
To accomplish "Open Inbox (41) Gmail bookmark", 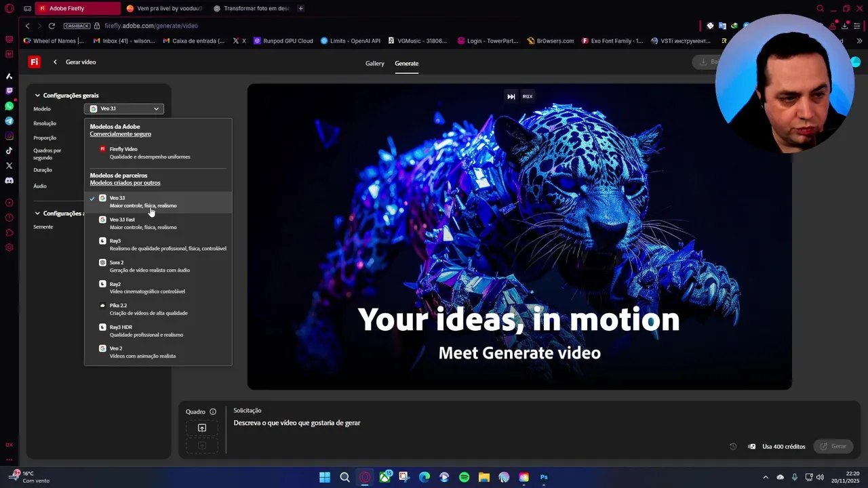I will point(125,41).
